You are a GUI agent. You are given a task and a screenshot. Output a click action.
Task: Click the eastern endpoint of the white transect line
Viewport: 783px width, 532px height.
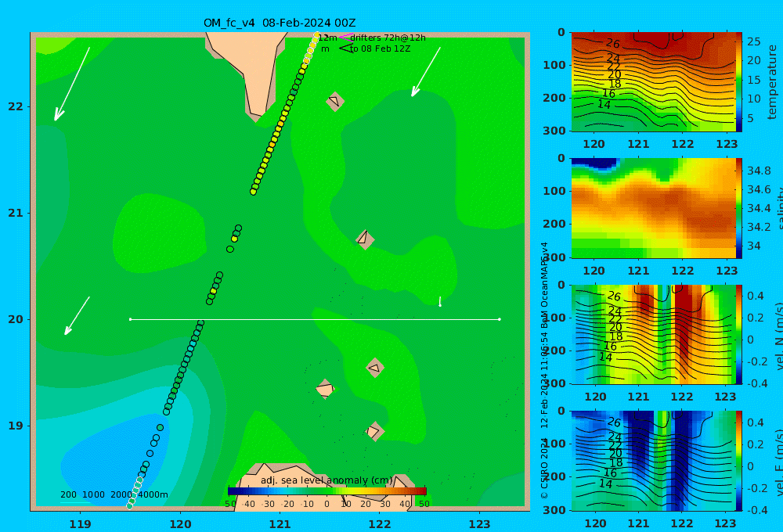[x=500, y=319]
